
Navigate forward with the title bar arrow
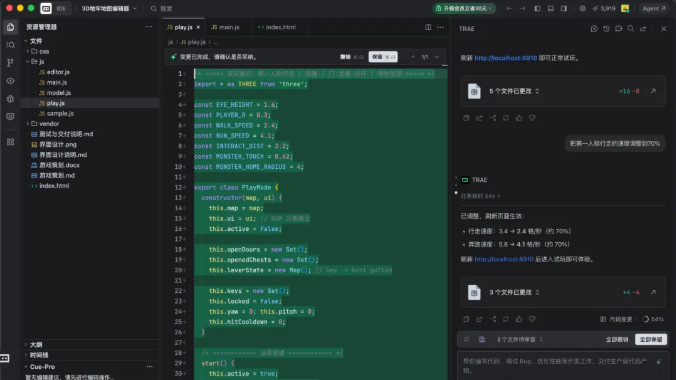523,8
